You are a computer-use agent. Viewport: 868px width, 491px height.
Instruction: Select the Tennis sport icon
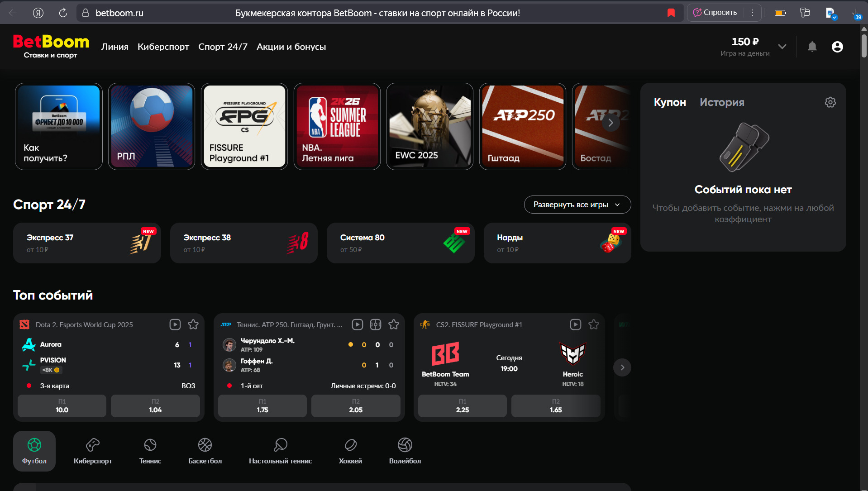(150, 451)
